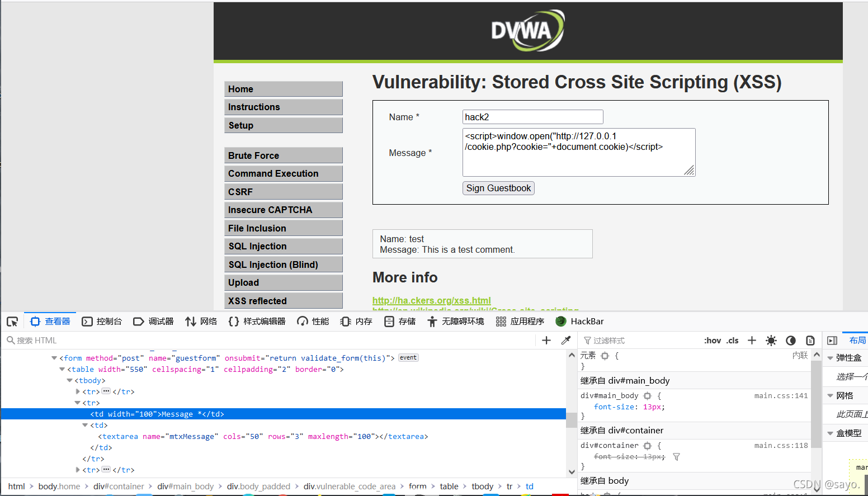Expand the last collapsed tr node
This screenshot has width=868, height=496.
pos(78,470)
